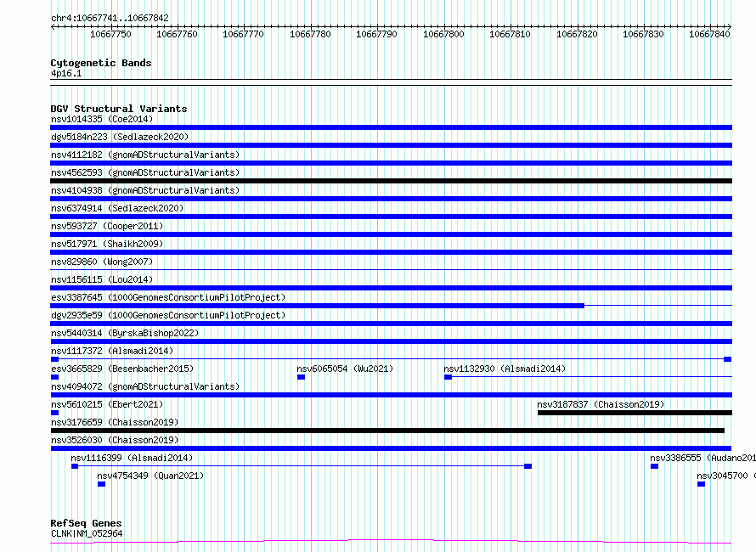Screen dimensions: 756x552
Task: Open nsv1156115 (Lou2014) label
Action: pyautogui.click(x=102, y=279)
